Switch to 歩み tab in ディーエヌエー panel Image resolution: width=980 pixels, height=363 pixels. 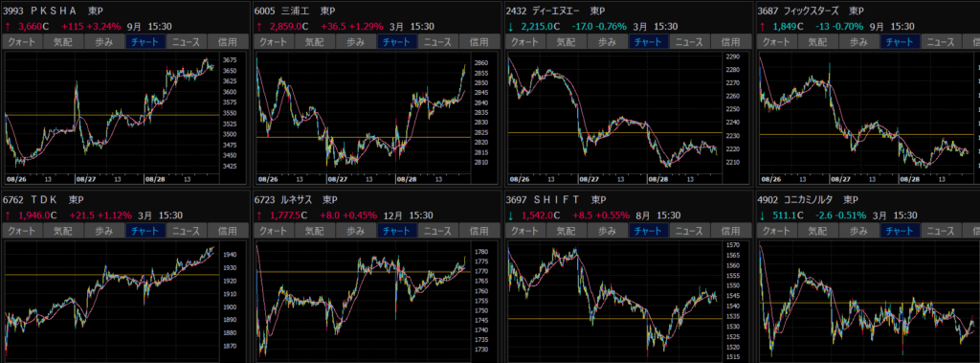(x=608, y=42)
